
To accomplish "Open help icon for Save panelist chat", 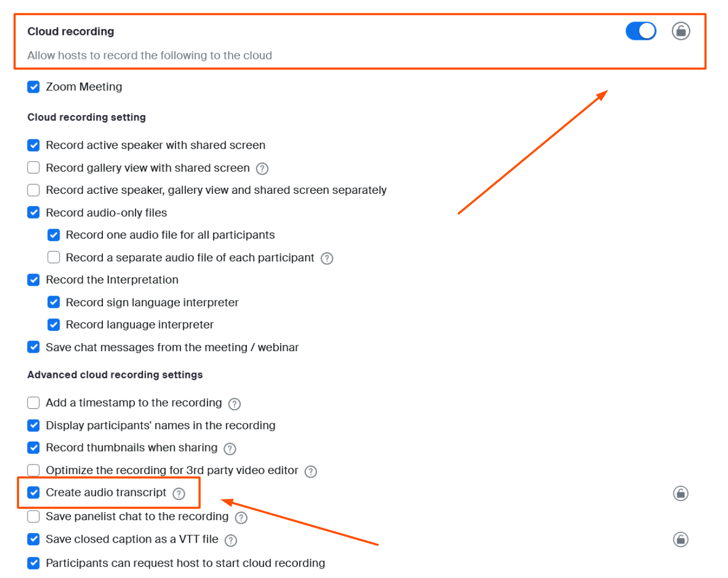I will click(241, 517).
